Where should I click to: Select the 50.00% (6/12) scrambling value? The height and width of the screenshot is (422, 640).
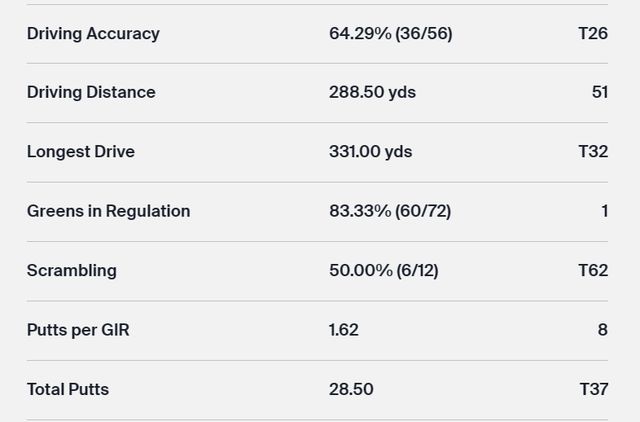(x=383, y=270)
